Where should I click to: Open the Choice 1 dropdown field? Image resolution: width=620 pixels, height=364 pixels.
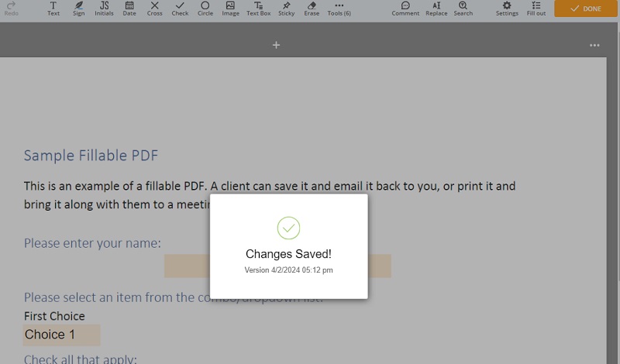(61, 335)
